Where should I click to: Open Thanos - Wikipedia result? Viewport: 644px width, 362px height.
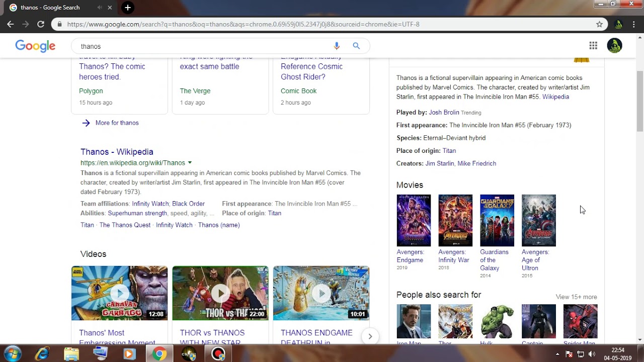(x=117, y=151)
